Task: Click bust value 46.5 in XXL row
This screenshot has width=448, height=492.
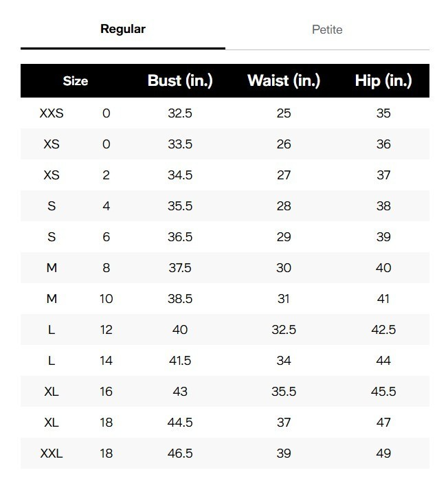Action: point(180,454)
